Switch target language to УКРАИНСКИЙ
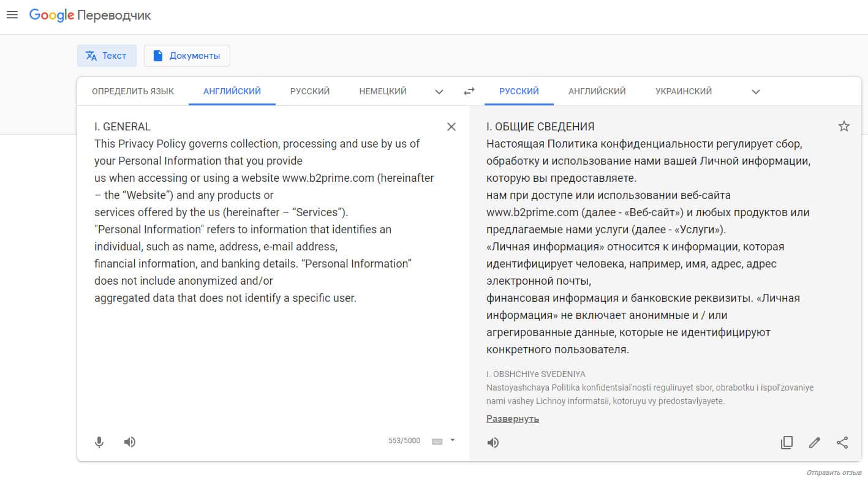This screenshot has width=868, height=483. 684,91
